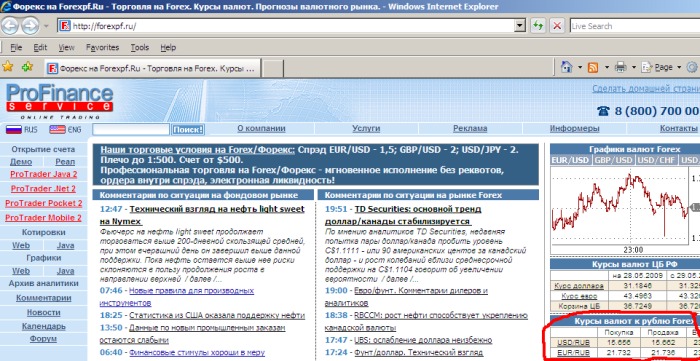Viewport: 700px width, 361px height.
Task: Select the USD/CHF chart tab
Action: (657, 160)
